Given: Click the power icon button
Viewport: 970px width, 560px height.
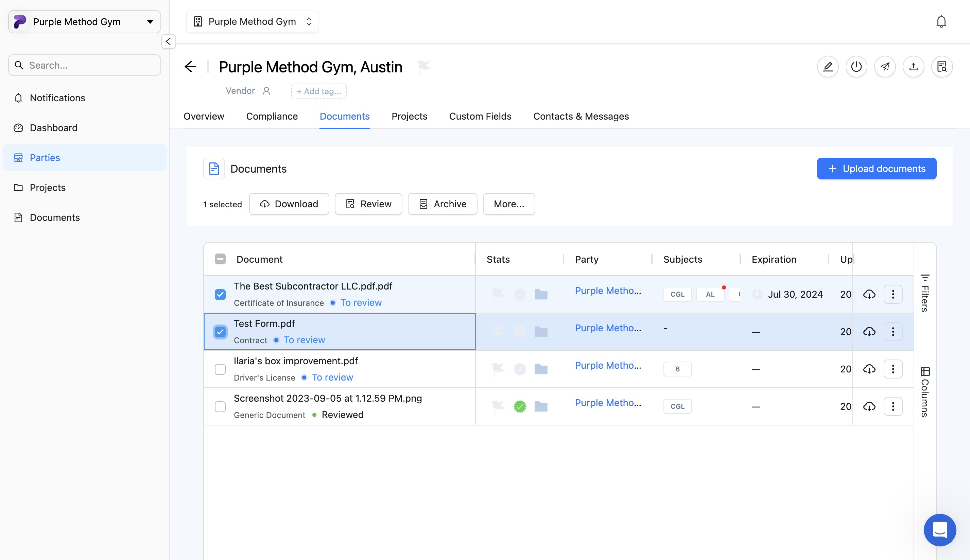Looking at the screenshot, I should (856, 67).
